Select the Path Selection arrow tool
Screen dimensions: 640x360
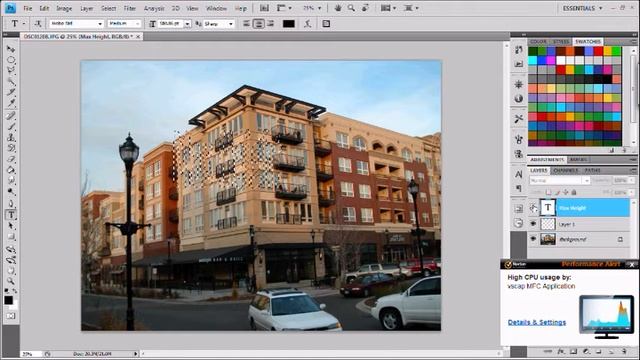coord(11,226)
